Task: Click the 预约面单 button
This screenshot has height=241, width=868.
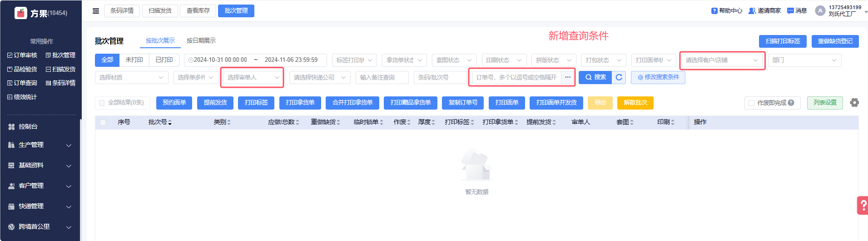Action: click(174, 103)
